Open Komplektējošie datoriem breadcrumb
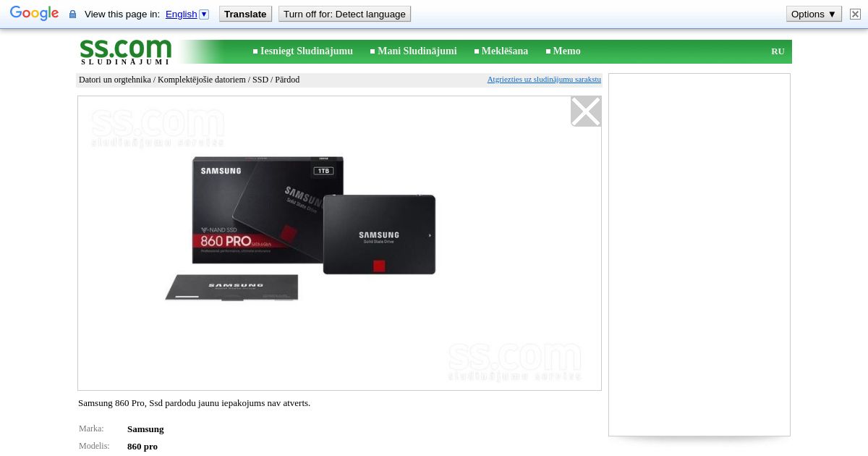This screenshot has height=456, width=868. pos(202,80)
